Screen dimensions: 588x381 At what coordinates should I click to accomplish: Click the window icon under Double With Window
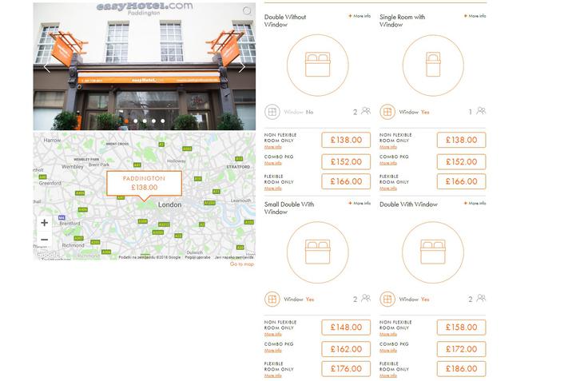[x=387, y=299]
